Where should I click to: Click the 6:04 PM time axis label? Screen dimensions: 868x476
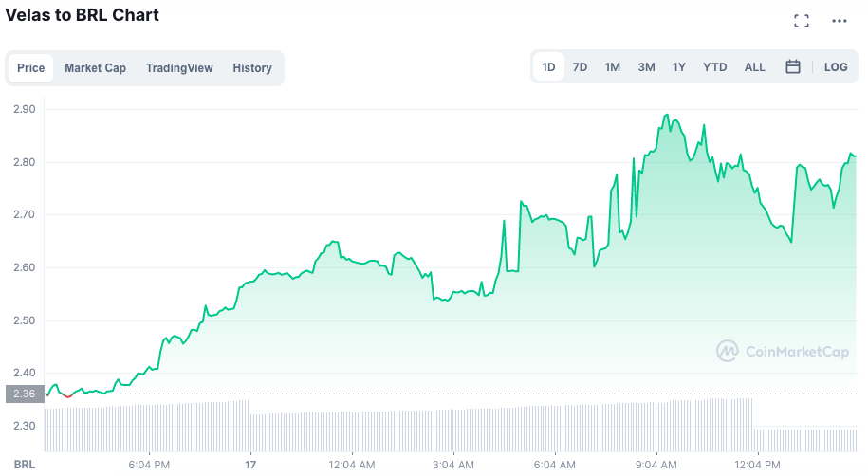149,465
